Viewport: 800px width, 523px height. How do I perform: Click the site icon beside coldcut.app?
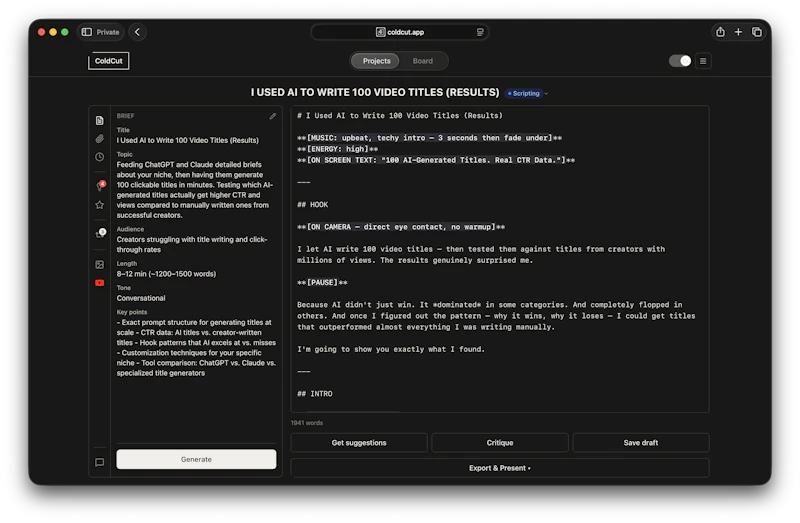[x=381, y=32]
